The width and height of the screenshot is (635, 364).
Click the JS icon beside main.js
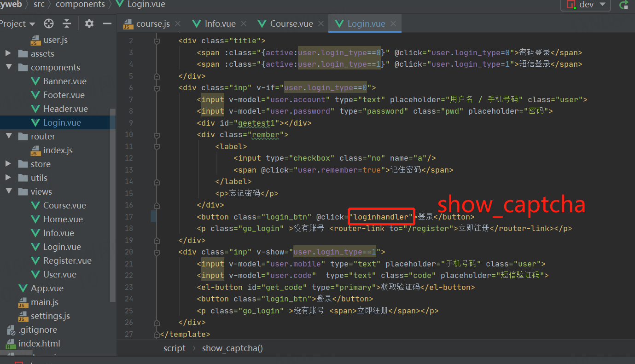click(x=23, y=302)
